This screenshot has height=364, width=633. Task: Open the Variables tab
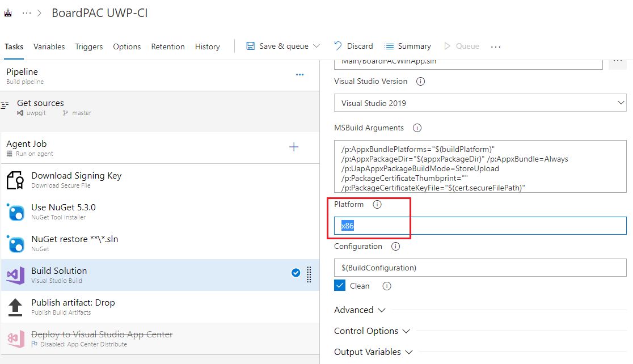pyautogui.click(x=49, y=46)
